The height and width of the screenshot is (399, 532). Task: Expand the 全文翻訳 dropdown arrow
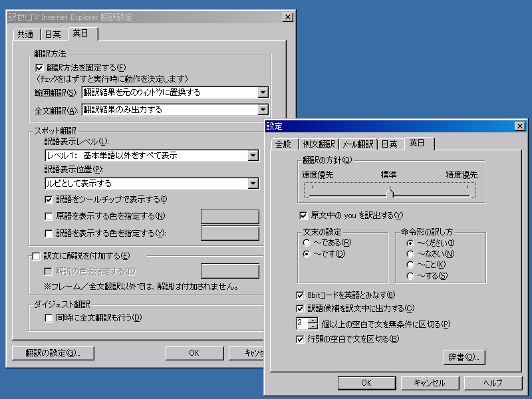click(x=263, y=110)
